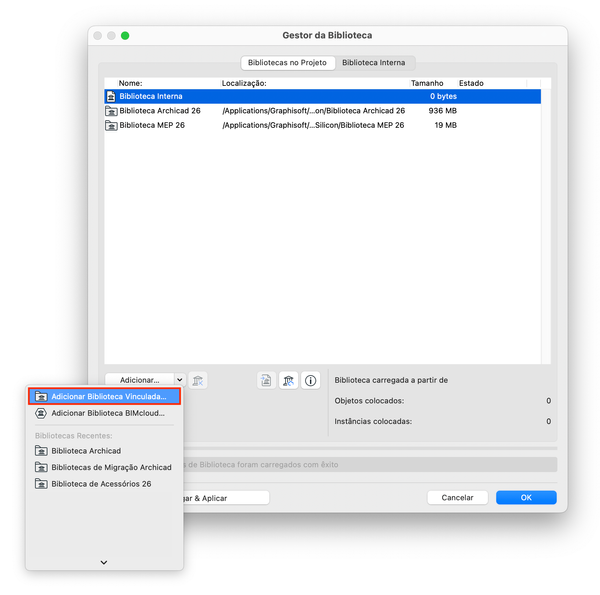Choose Adicionar Biblioteca Vinculada... menu item
The width and height of the screenshot is (600, 595).
[104, 396]
